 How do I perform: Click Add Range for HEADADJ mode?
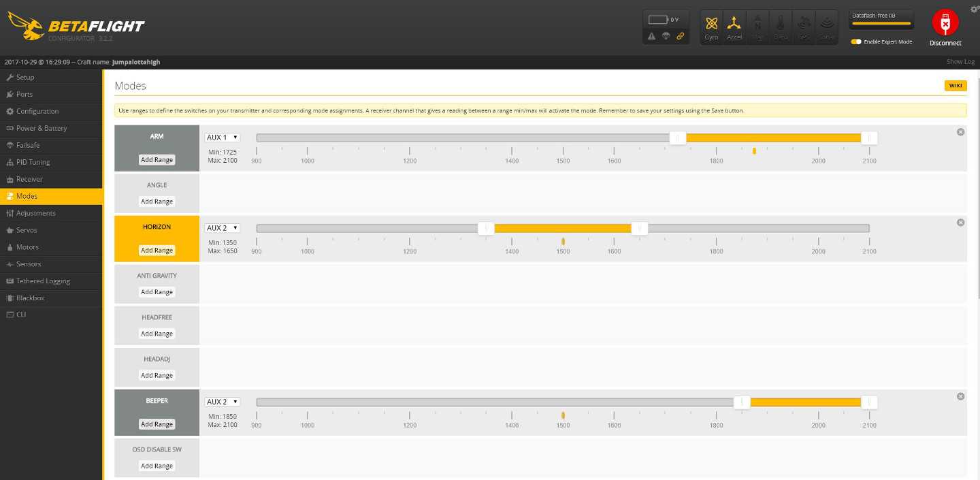coord(157,375)
